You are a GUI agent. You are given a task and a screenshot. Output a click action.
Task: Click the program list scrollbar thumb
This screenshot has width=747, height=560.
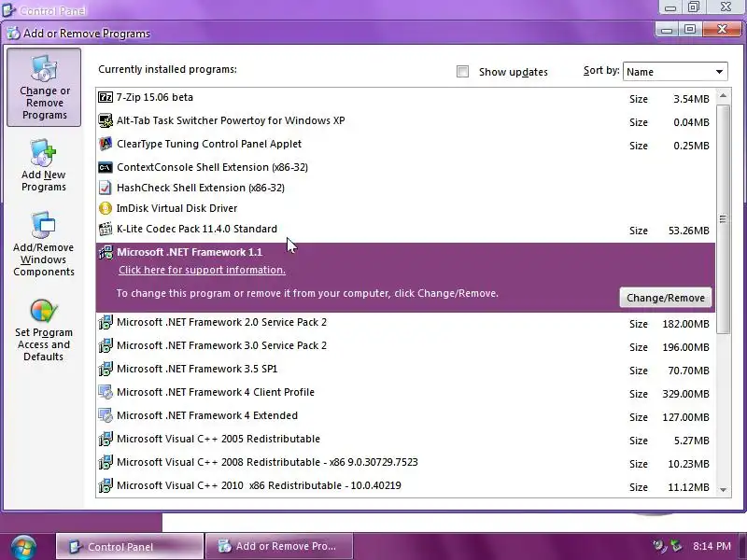coord(723,219)
